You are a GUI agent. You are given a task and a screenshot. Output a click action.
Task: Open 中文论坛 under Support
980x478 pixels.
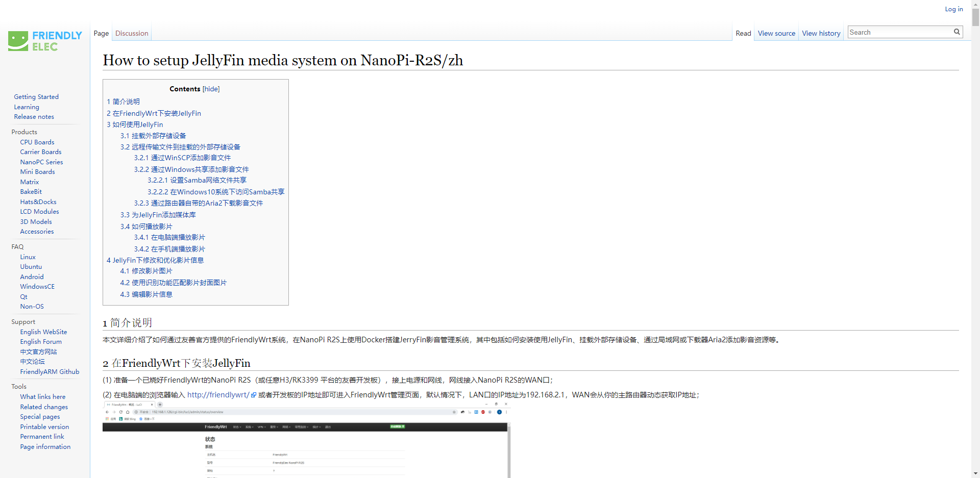tap(32, 361)
